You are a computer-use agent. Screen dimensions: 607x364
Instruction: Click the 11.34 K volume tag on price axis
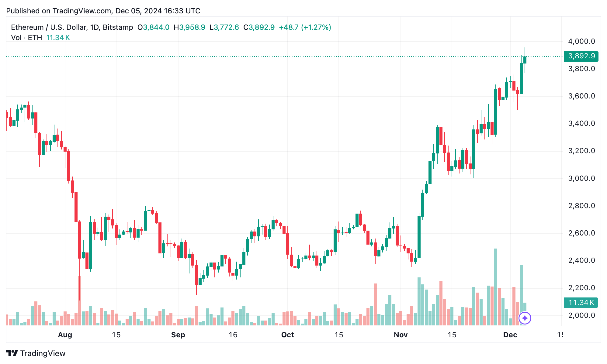[x=581, y=303]
